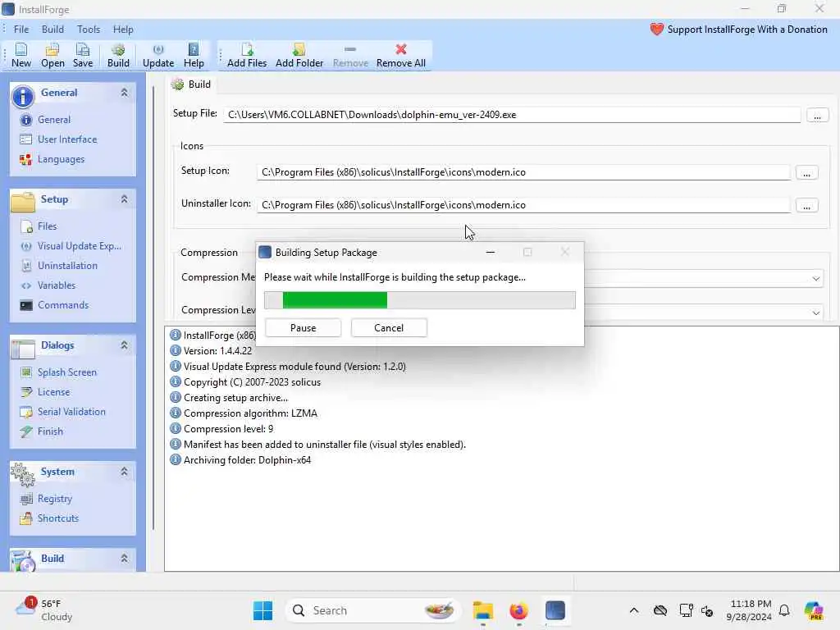Open the Tools menu

coord(89,30)
